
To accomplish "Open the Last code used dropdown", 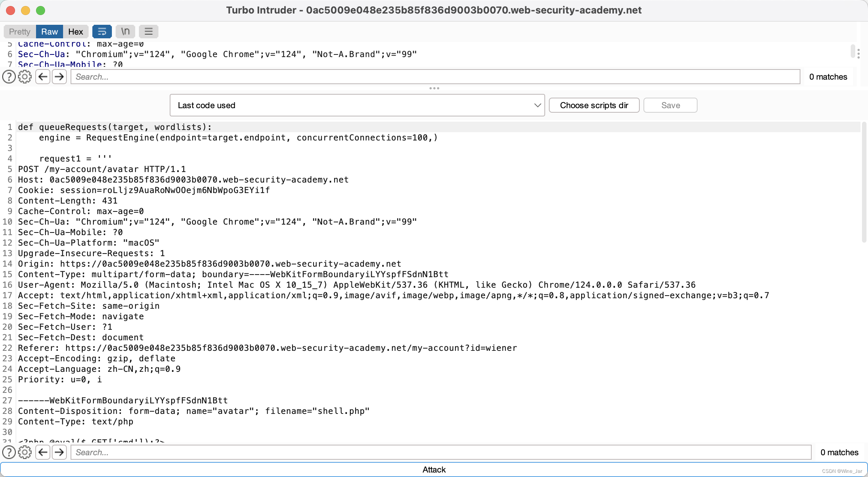I will point(357,105).
